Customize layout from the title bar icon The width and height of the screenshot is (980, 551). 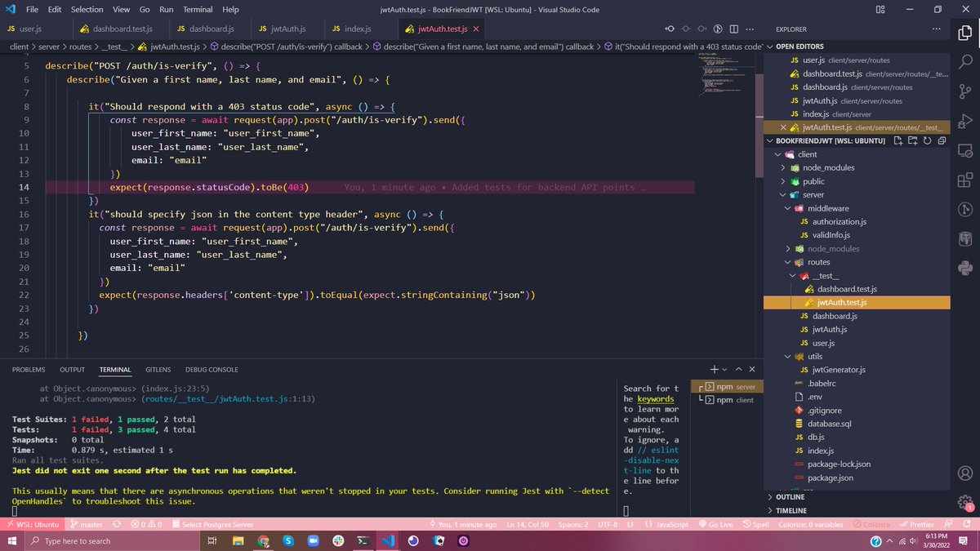coord(880,9)
